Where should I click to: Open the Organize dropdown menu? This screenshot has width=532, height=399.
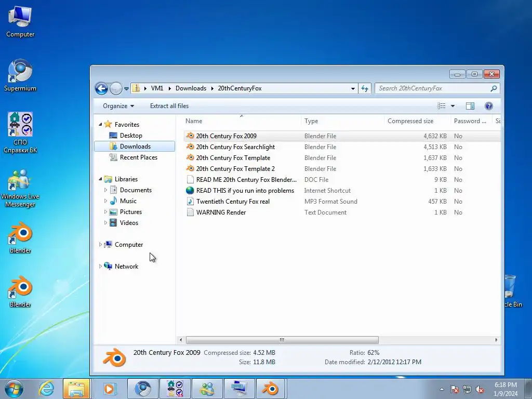pyautogui.click(x=118, y=106)
